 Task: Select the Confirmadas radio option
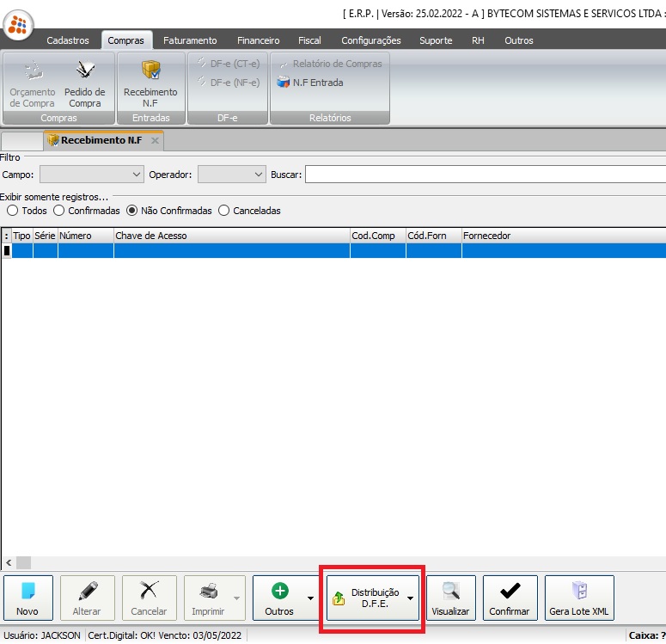click(x=59, y=211)
